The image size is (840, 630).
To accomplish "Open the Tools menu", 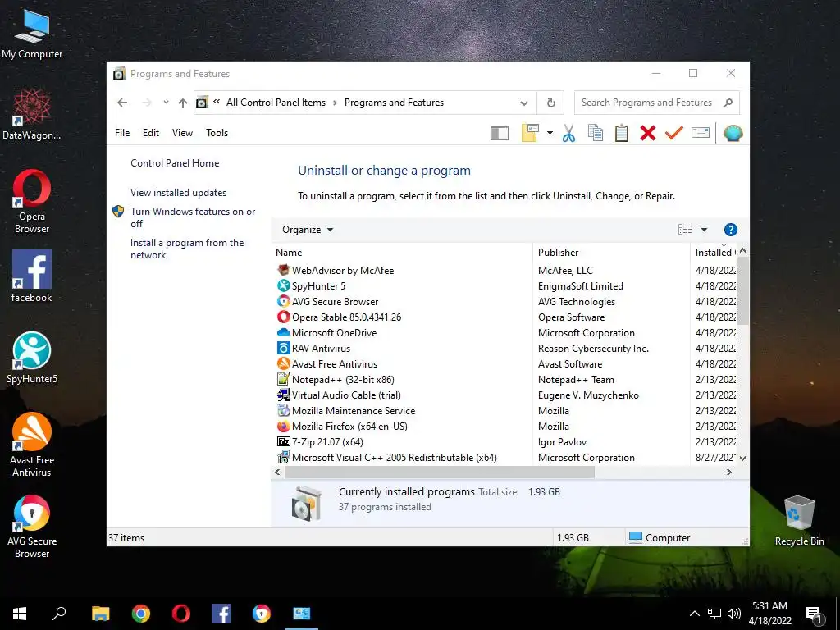I will (x=217, y=133).
